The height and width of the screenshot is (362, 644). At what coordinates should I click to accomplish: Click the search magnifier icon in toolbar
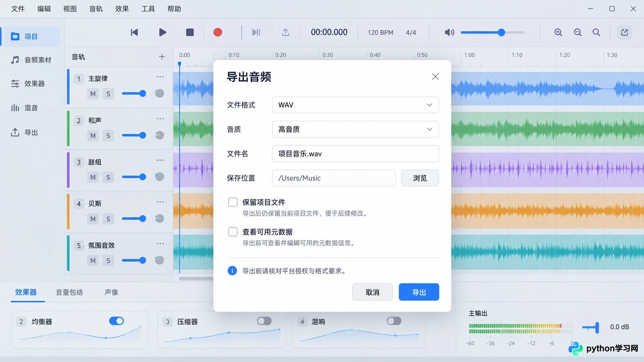coord(597,32)
